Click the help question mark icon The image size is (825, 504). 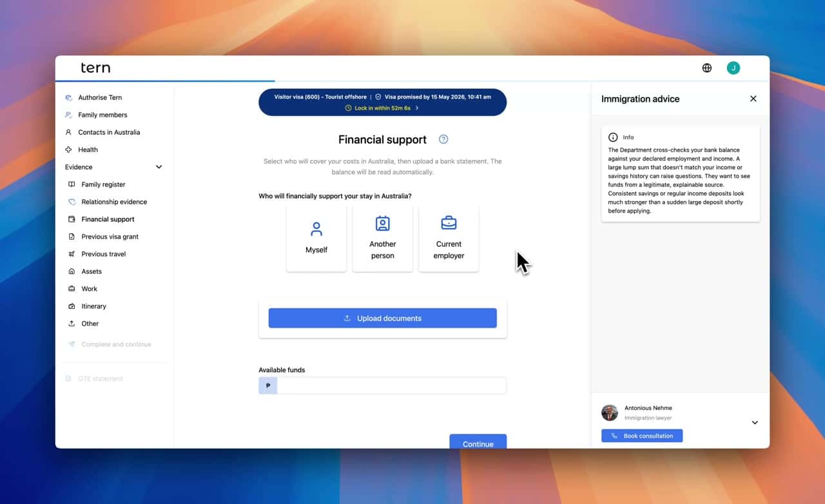pyautogui.click(x=443, y=139)
